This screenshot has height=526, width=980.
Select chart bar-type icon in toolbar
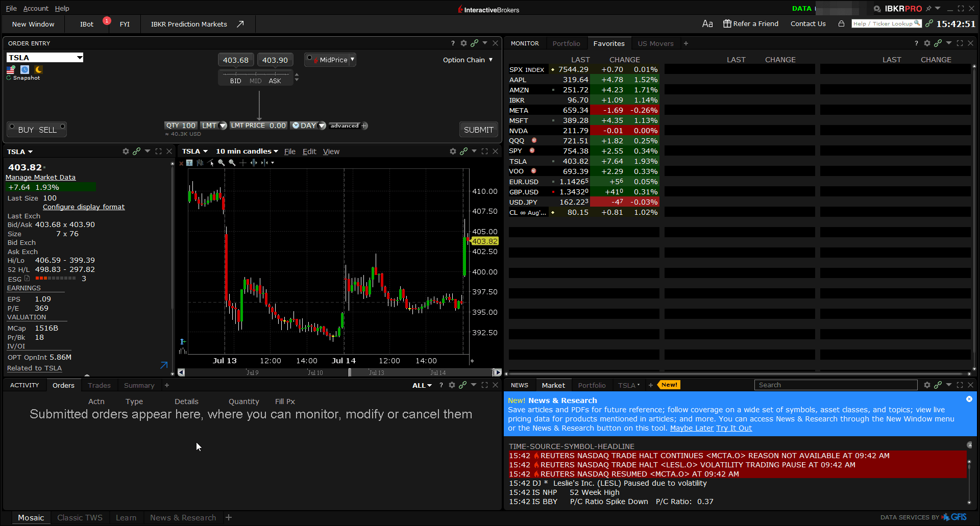[x=200, y=163]
